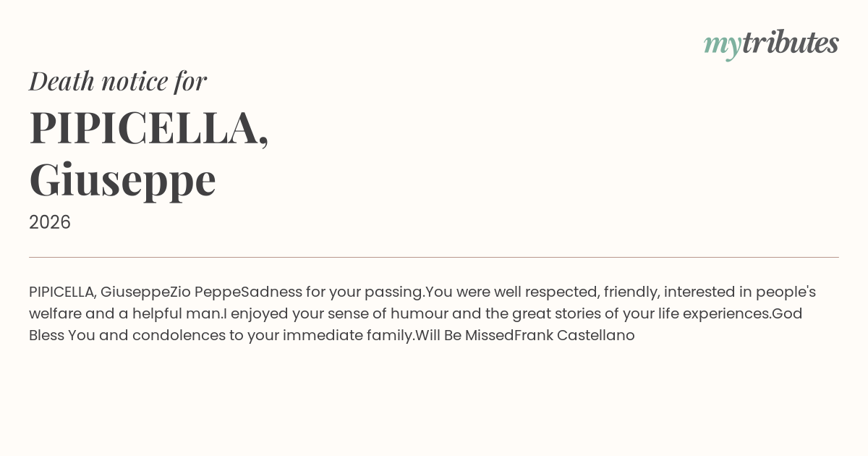Screen dimensions: 868x456
Task: Click the phrase "Sadness for your passing"
Action: click(332, 292)
